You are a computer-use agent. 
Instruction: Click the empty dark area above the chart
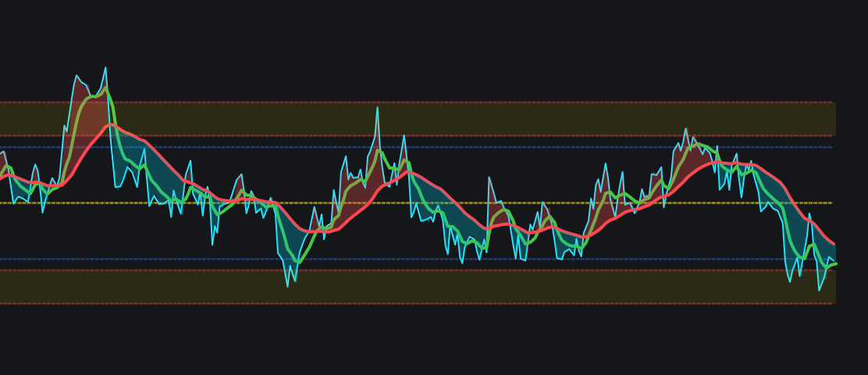pos(437,39)
